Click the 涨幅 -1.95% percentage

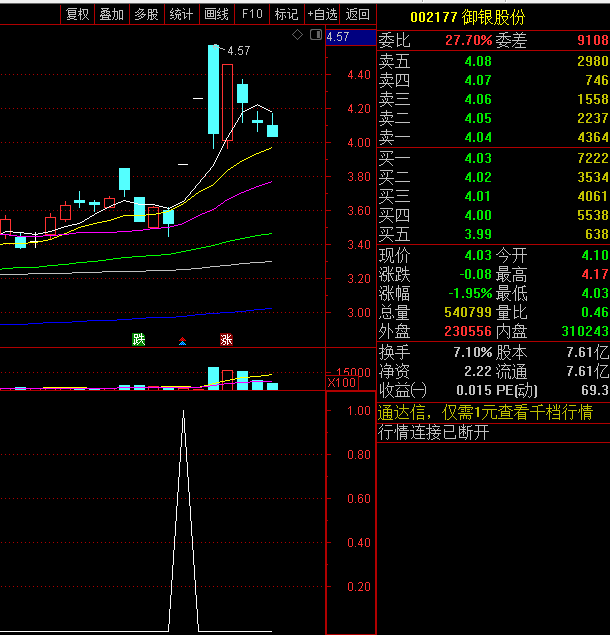pyautogui.click(x=470, y=293)
